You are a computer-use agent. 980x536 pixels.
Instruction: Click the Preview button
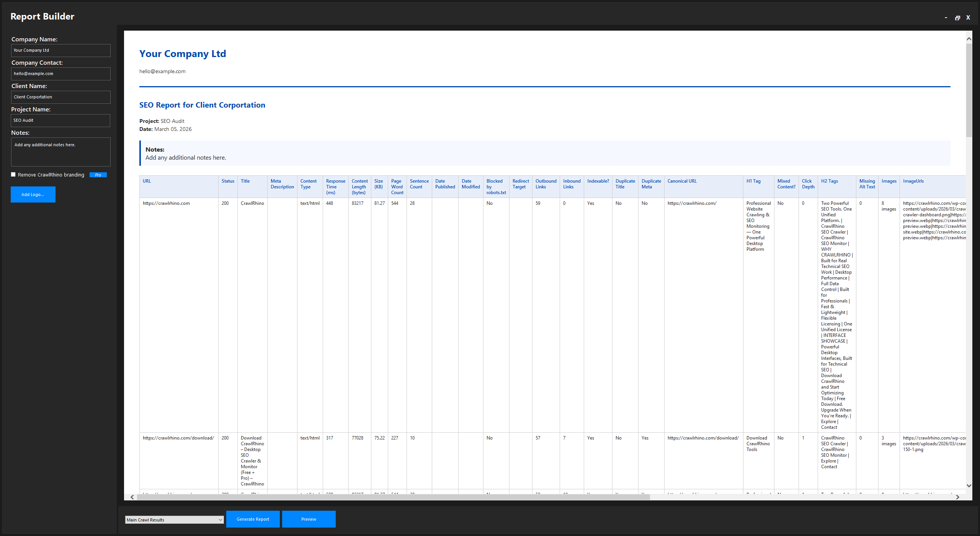point(309,519)
